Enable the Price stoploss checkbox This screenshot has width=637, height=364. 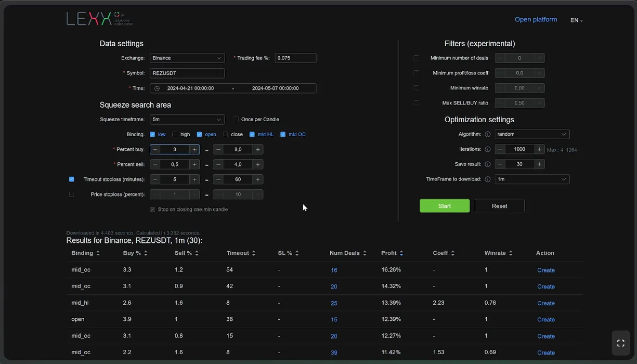click(72, 194)
